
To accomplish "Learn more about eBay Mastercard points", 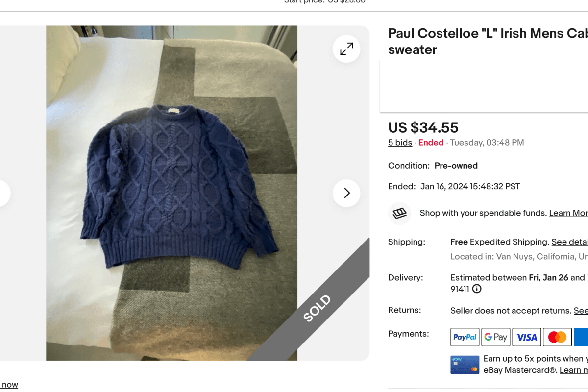I will (x=574, y=370).
